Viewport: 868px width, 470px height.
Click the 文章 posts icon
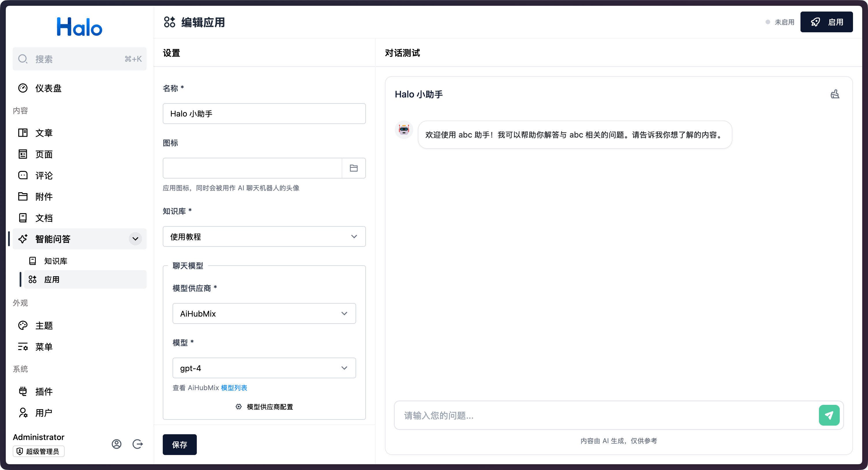click(23, 133)
